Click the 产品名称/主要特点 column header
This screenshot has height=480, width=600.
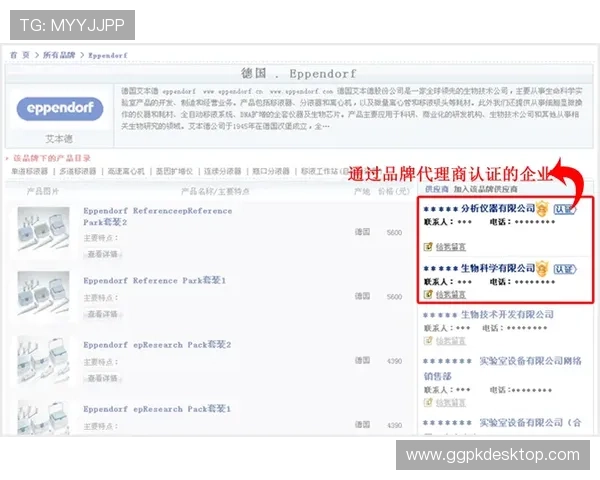point(215,191)
